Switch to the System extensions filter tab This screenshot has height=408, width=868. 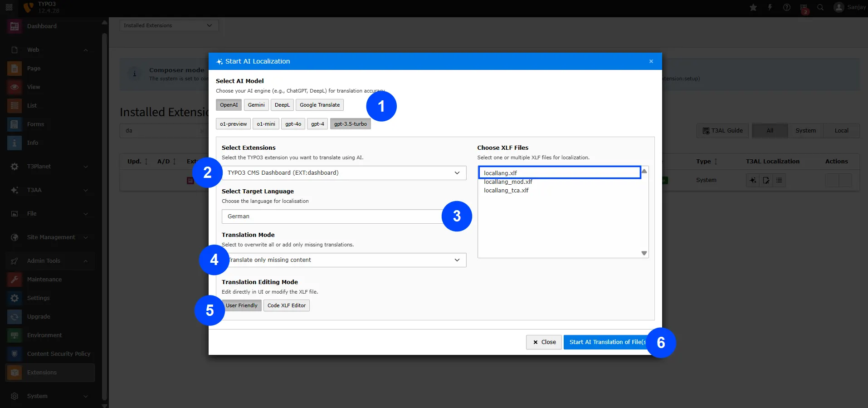(x=805, y=131)
